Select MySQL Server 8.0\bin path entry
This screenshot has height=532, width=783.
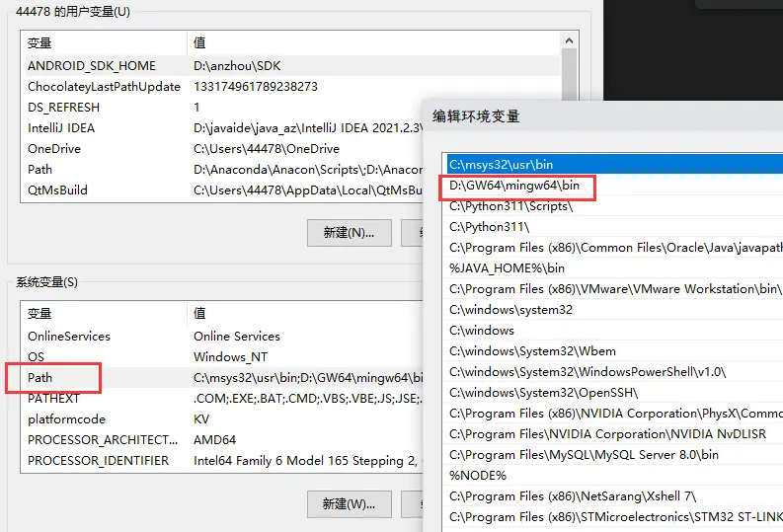[x=584, y=454]
